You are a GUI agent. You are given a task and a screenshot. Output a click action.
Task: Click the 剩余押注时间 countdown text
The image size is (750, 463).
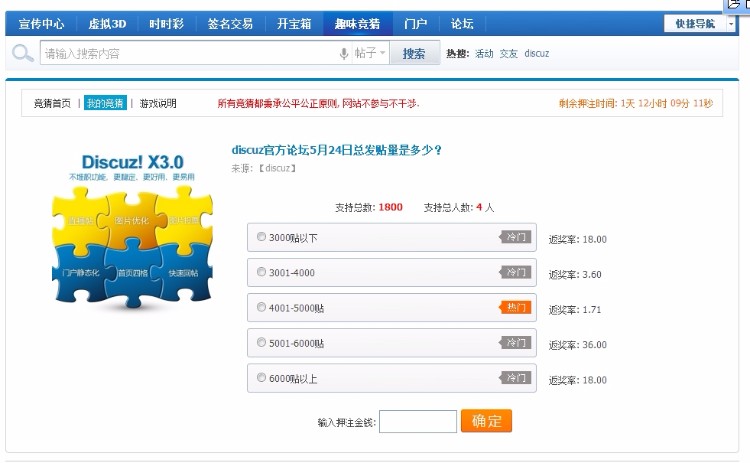[636, 103]
